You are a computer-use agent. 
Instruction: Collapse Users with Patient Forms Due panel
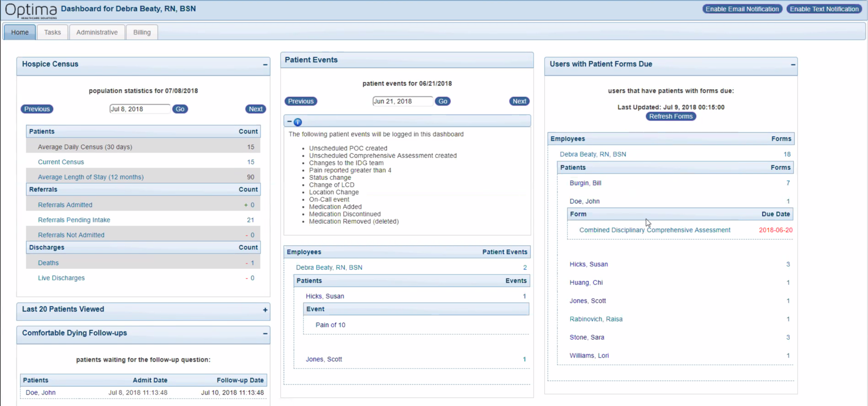(793, 65)
